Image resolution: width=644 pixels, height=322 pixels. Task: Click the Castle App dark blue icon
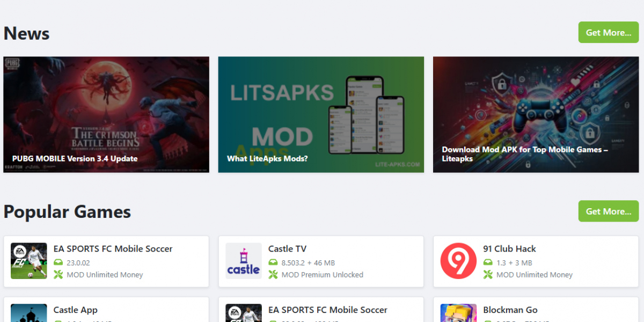[x=29, y=313]
